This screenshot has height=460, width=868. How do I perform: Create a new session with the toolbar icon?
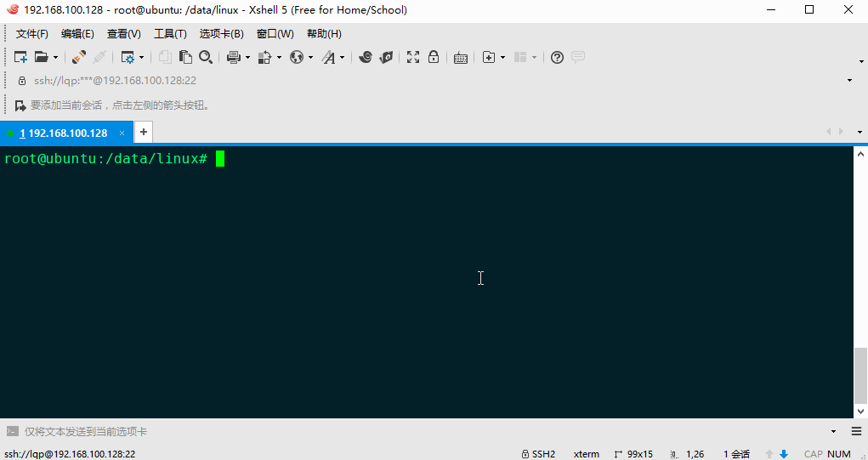[20, 57]
